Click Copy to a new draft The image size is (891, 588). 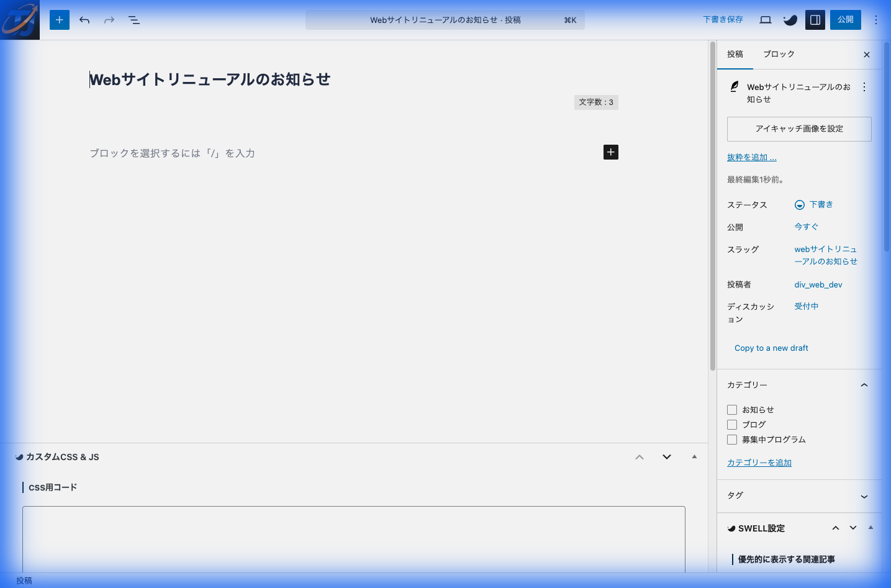tap(771, 348)
